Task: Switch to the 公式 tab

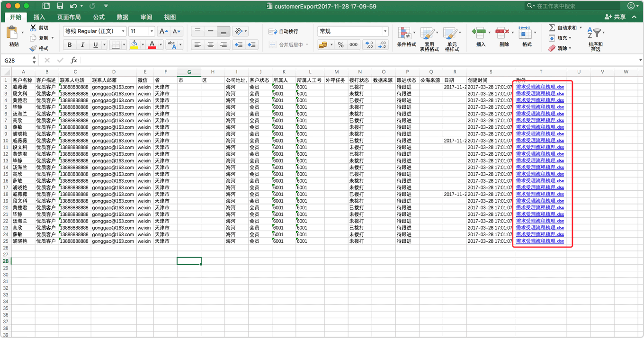Action: [99, 17]
